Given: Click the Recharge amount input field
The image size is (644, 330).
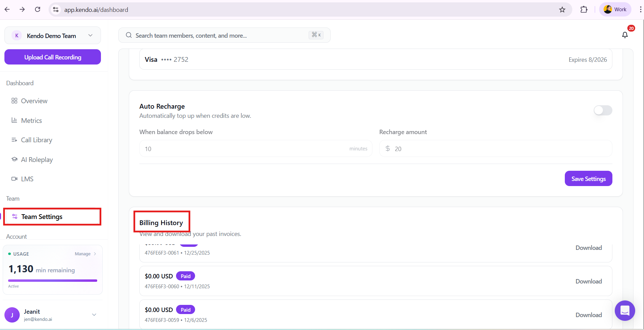Looking at the screenshot, I should coord(500,149).
